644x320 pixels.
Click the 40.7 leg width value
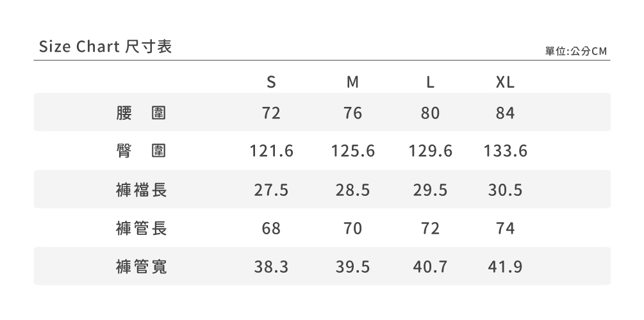click(431, 267)
